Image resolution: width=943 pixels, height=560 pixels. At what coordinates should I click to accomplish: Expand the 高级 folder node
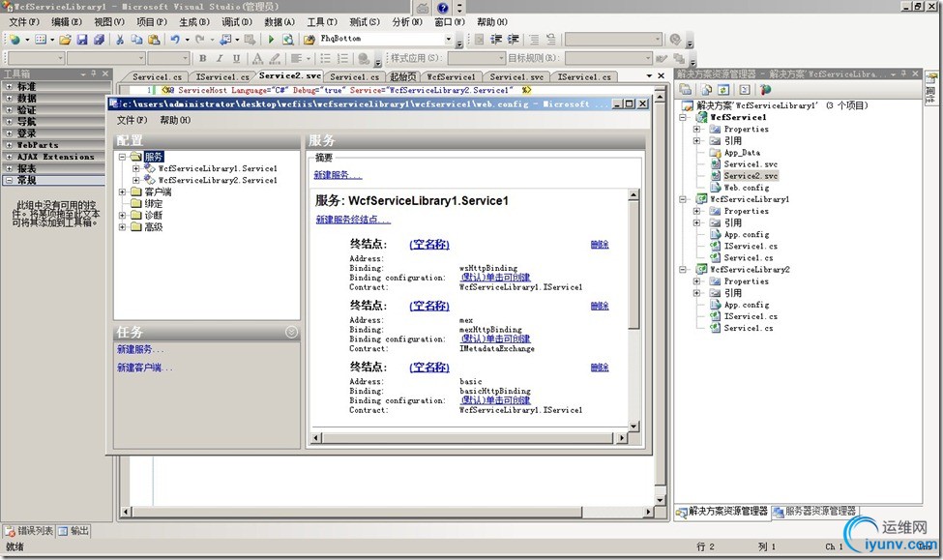click(x=123, y=226)
